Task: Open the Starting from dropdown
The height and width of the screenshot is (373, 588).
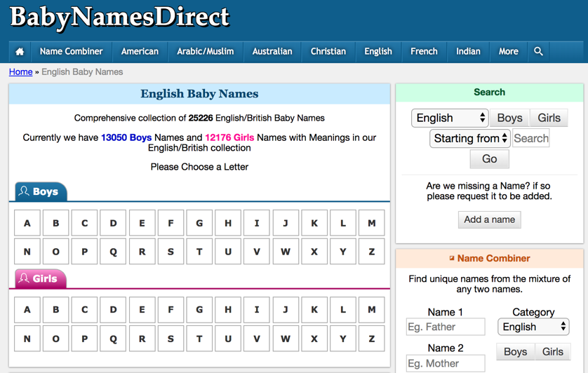Action: coord(470,138)
